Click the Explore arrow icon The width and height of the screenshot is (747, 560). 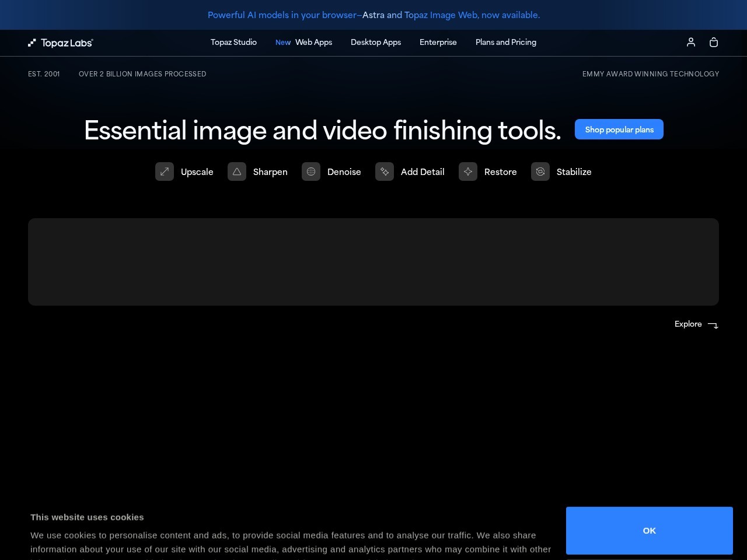pyautogui.click(x=713, y=325)
